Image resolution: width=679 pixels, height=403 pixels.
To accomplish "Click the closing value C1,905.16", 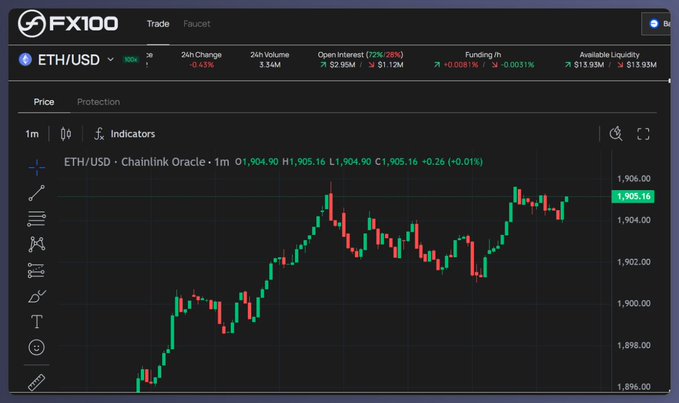I will 396,162.
